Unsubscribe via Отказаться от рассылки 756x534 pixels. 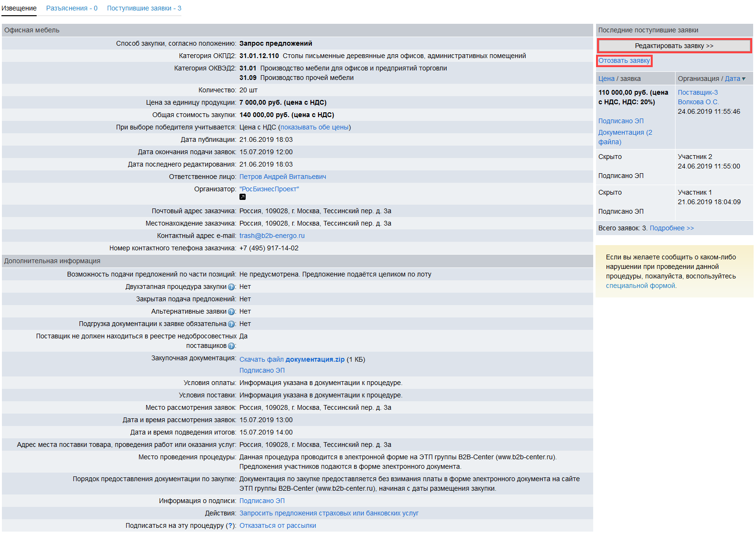tap(278, 526)
